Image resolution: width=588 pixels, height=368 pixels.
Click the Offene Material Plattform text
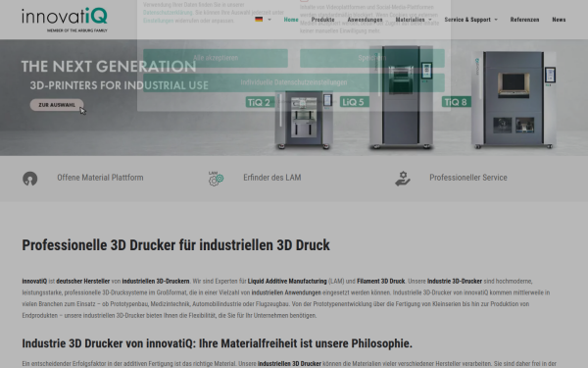[100, 178]
